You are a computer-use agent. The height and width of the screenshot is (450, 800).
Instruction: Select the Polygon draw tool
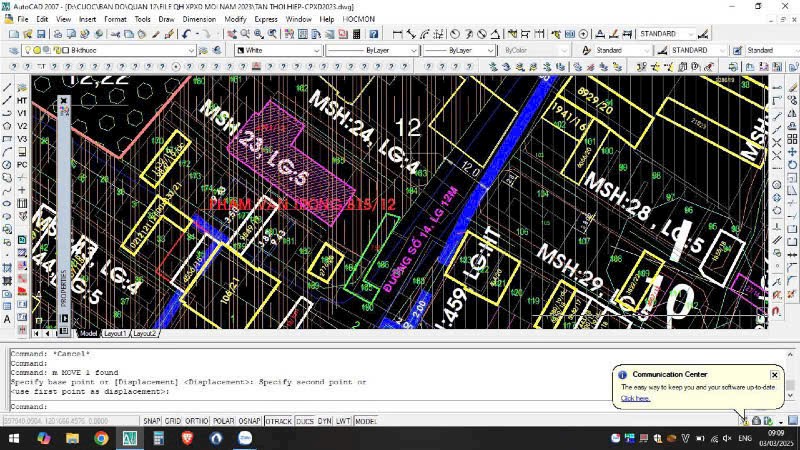pyautogui.click(x=7, y=126)
